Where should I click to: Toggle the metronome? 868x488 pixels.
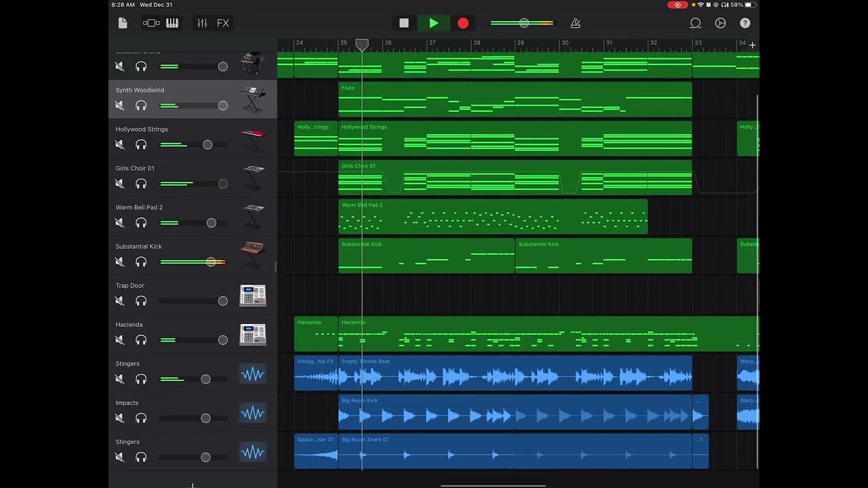(575, 23)
